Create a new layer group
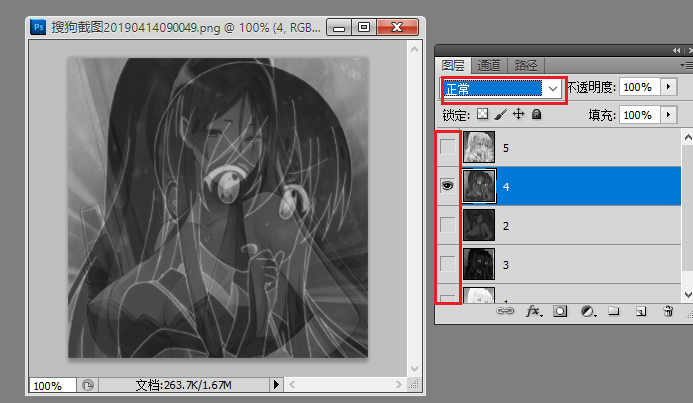Screen dimensions: 693x403 coord(613,311)
